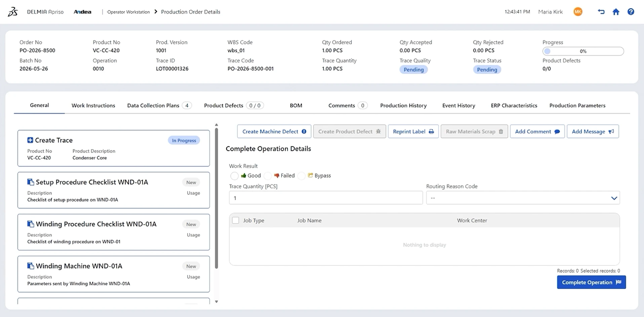Viewport: 644px width, 317px height.
Task: Click the New badge on Setup Procedure card
Action: pyautogui.click(x=191, y=182)
